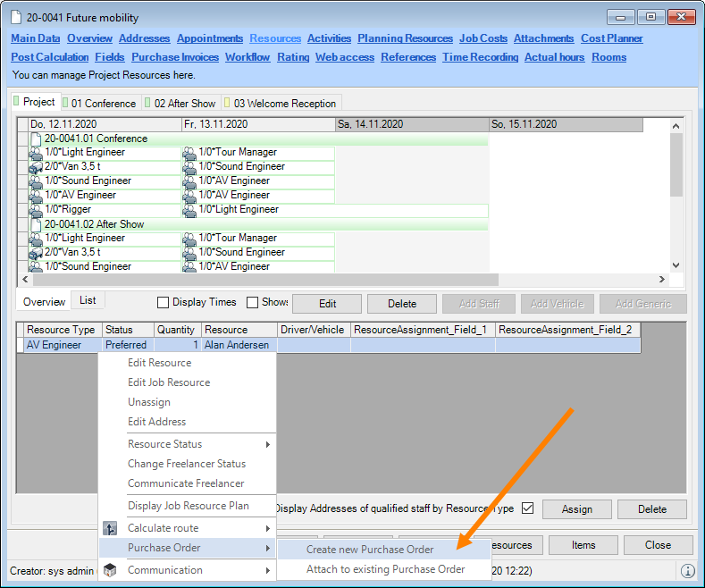Screen dimensions: 705x588
Task: Expand the Communication submenu
Action: [x=197, y=570]
